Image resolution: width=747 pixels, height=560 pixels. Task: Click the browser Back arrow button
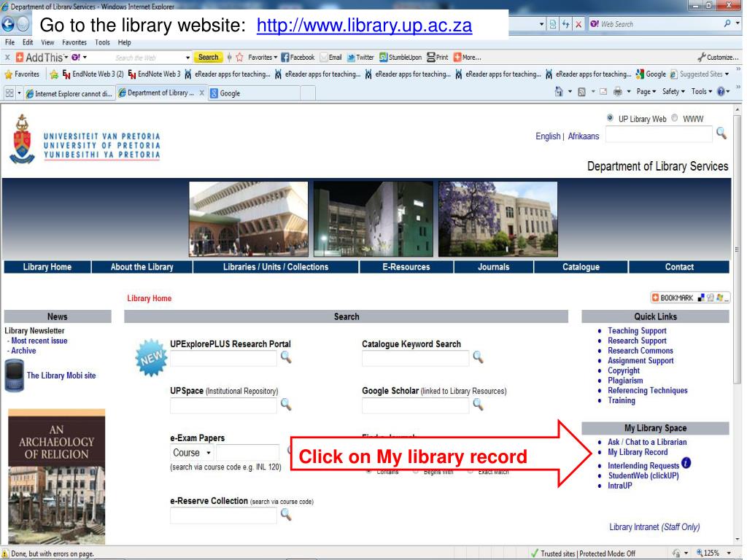pos(7,24)
